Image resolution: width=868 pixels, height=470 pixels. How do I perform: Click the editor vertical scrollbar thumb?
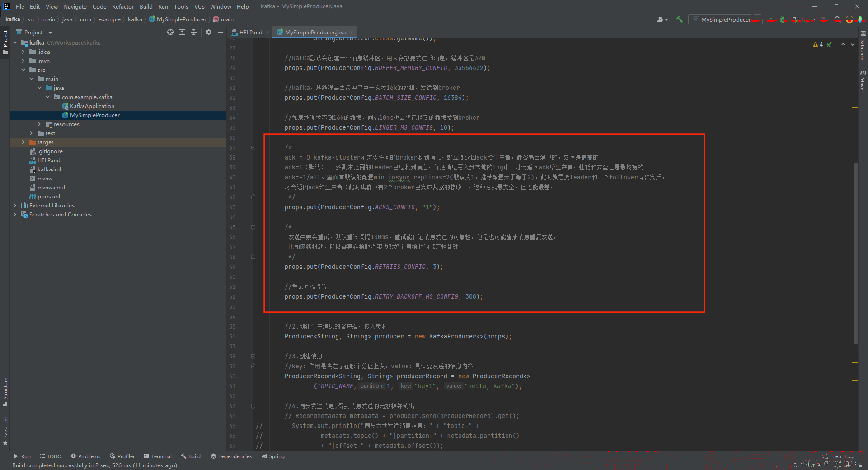(855, 253)
